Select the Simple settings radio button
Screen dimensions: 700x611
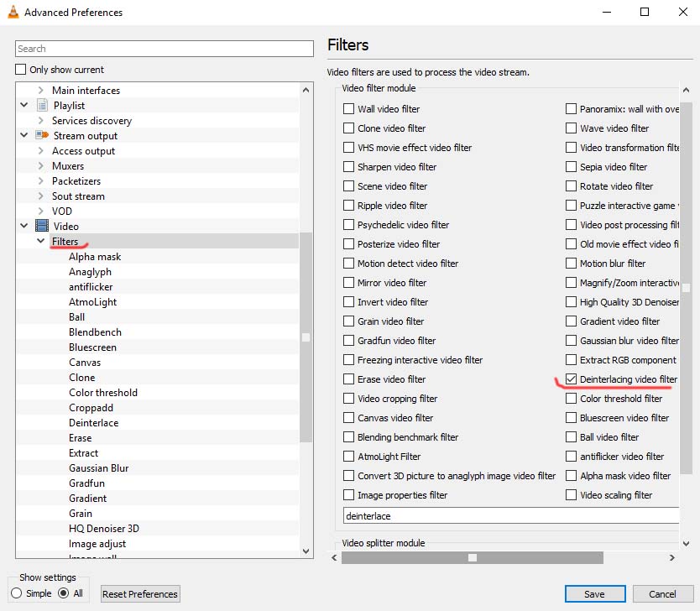click(x=17, y=593)
